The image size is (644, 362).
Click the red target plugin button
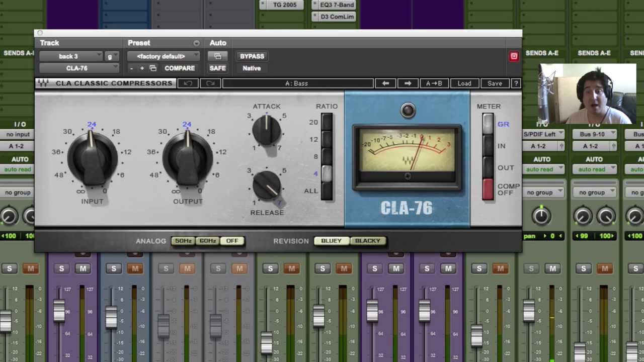514,56
